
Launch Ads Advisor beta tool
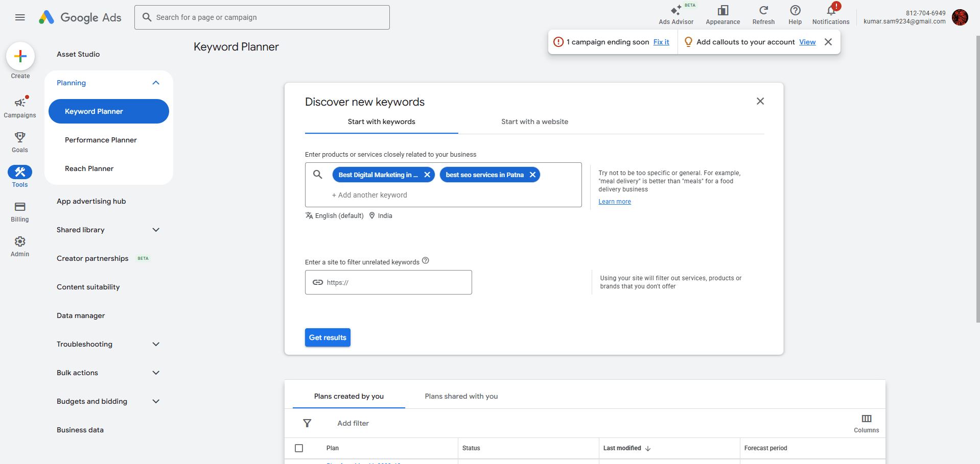click(675, 14)
